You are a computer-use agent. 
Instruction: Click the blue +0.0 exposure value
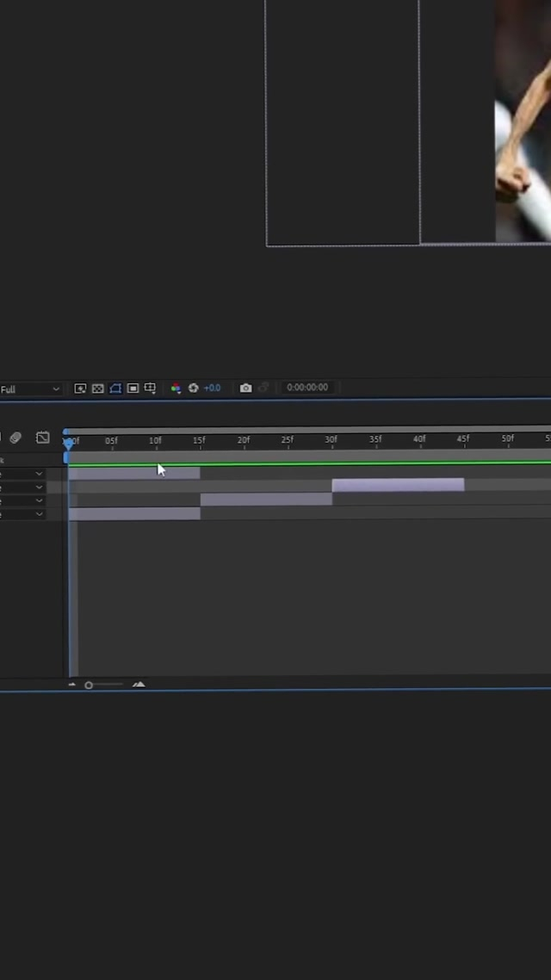click(x=212, y=388)
